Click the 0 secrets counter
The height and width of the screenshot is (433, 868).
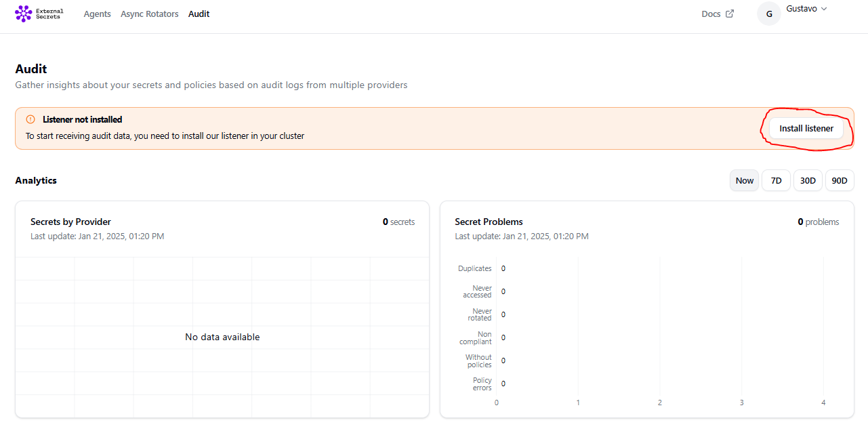(398, 222)
